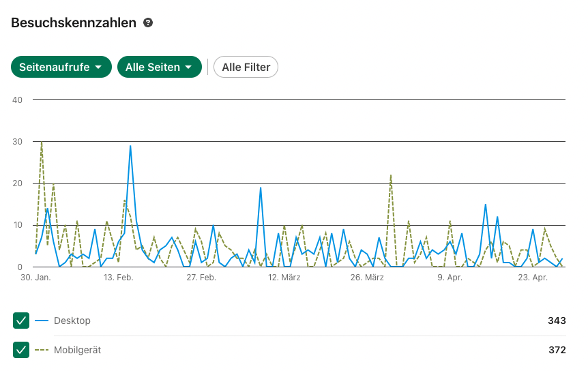This screenshot has height=371, width=588.
Task: Click the help question mark icon beside Besuchskennzahlen
Action: click(x=148, y=23)
